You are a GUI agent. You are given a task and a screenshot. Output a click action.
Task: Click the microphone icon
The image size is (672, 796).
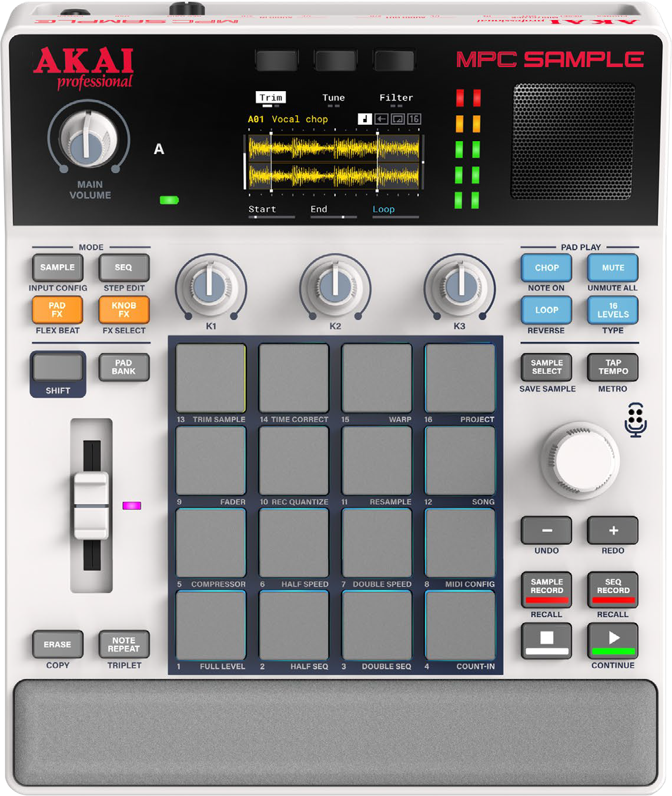[x=635, y=420]
